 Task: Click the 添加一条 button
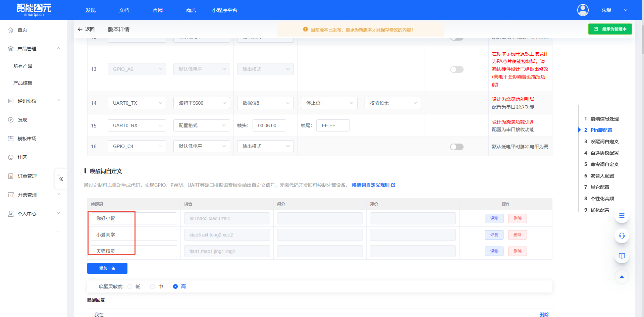107,268
